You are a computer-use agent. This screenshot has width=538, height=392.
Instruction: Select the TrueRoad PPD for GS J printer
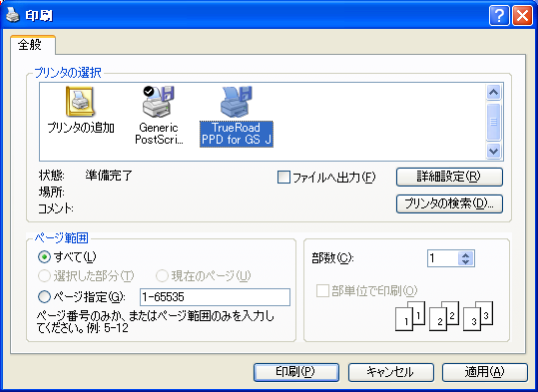237,117
